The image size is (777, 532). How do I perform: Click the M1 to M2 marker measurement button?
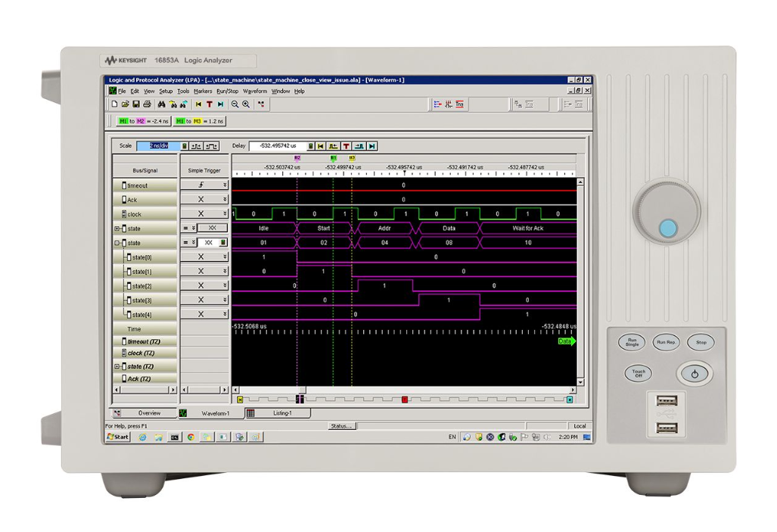(142, 121)
